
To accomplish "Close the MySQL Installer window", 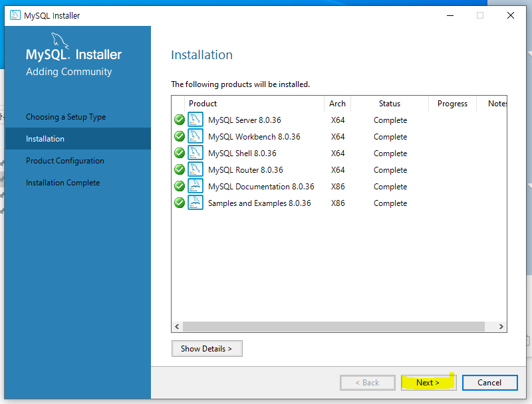I will [x=511, y=15].
